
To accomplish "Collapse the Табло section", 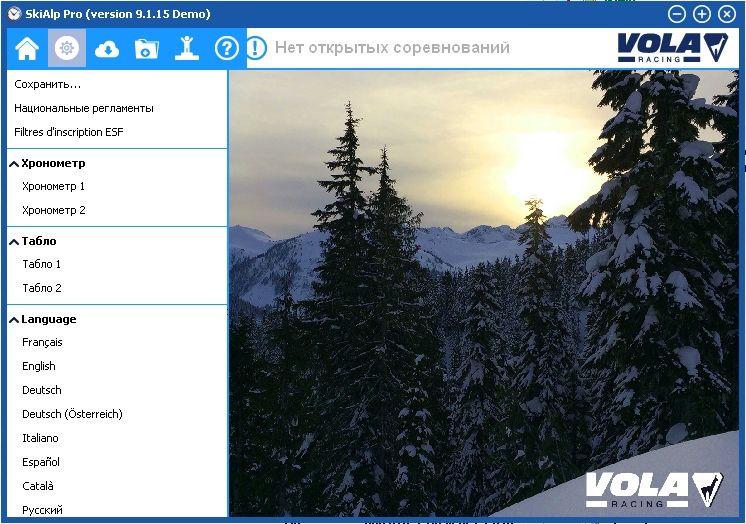I will (14, 242).
